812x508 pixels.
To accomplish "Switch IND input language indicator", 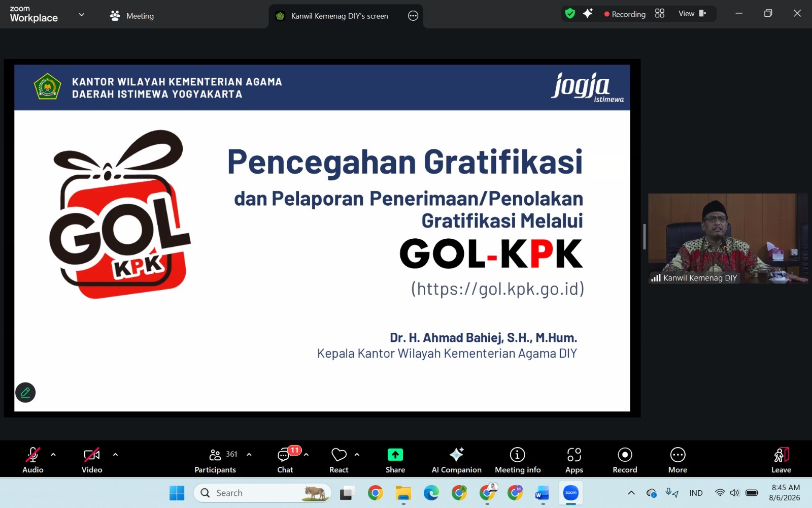I will [696, 493].
